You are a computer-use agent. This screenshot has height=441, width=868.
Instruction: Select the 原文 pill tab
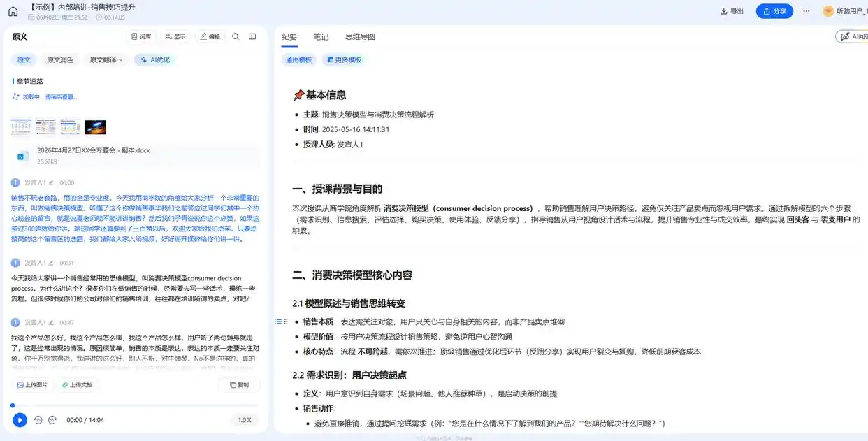[x=24, y=60]
